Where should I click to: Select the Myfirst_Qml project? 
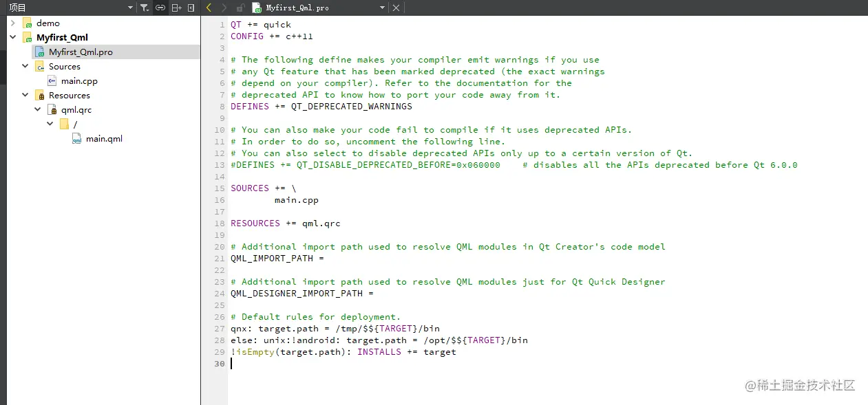pyautogui.click(x=62, y=37)
